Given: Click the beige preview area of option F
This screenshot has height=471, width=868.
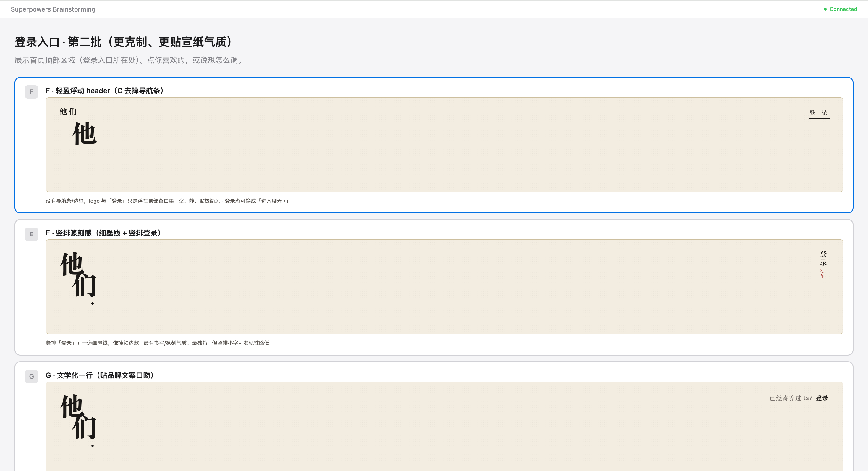Looking at the screenshot, I should tap(444, 145).
